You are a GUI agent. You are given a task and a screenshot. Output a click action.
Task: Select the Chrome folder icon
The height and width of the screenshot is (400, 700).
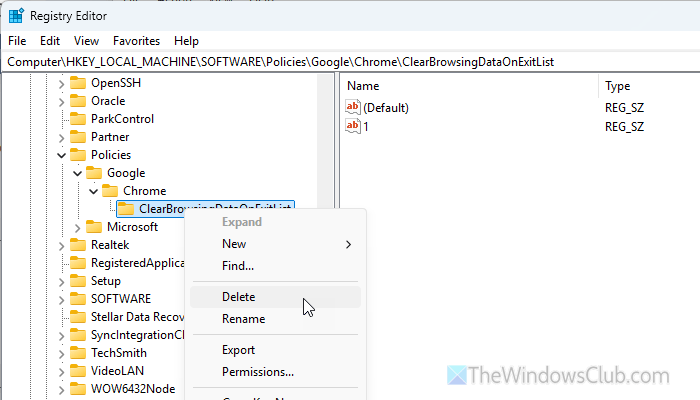click(110, 191)
